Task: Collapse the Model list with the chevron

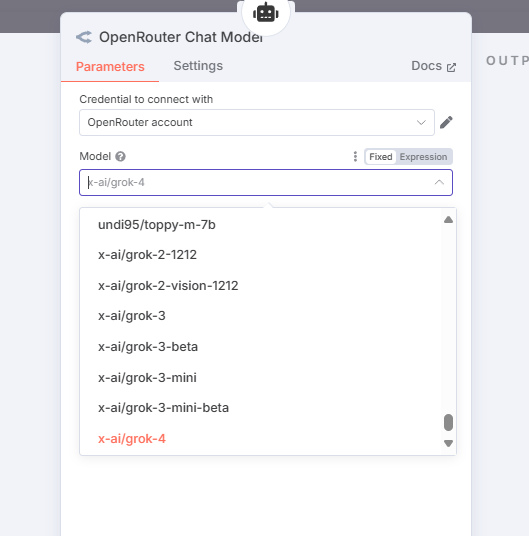Action: (x=439, y=183)
